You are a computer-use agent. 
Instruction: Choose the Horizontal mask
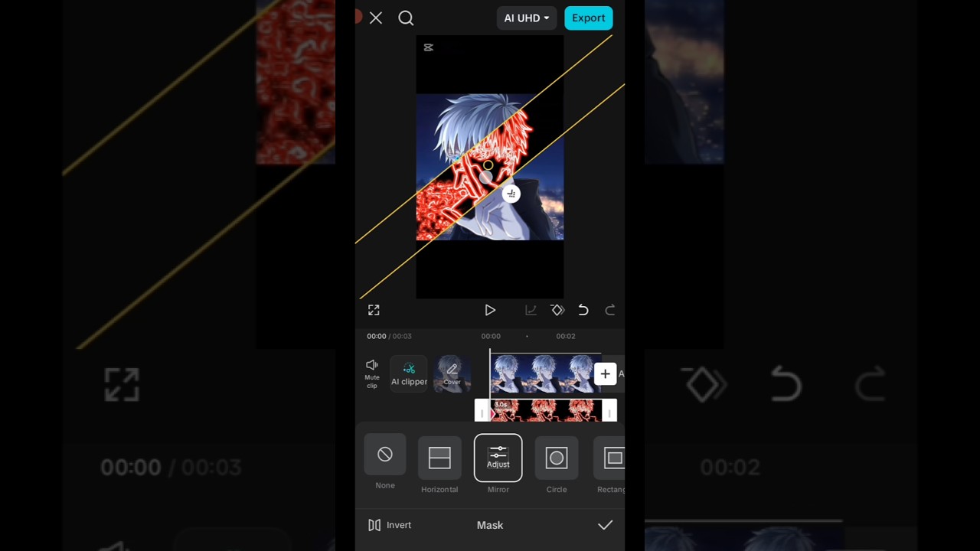[x=439, y=465]
